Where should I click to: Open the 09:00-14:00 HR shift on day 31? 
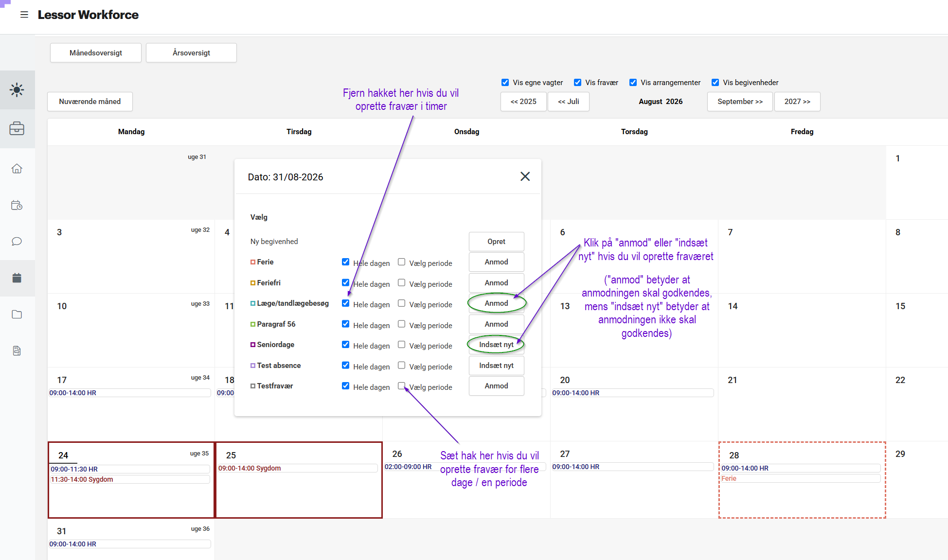(130, 544)
